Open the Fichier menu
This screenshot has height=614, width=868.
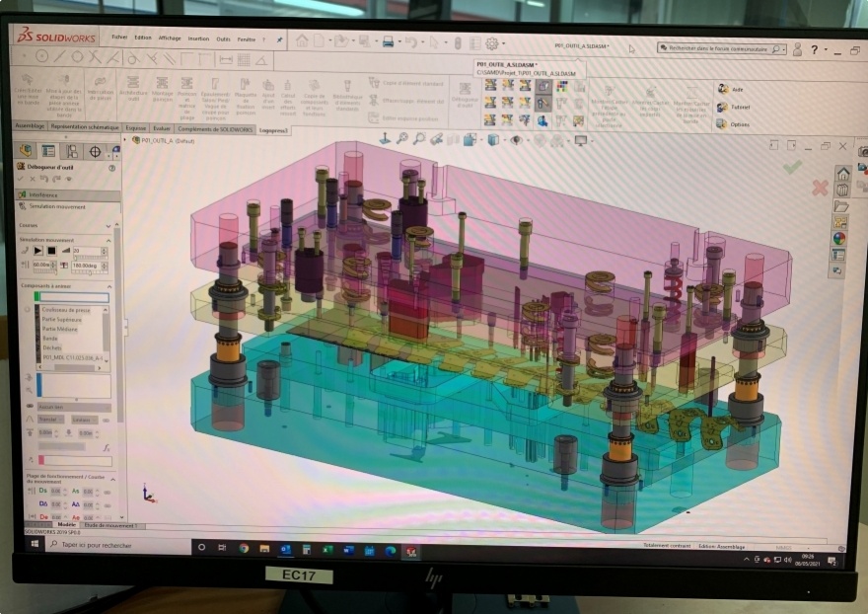coord(119,38)
